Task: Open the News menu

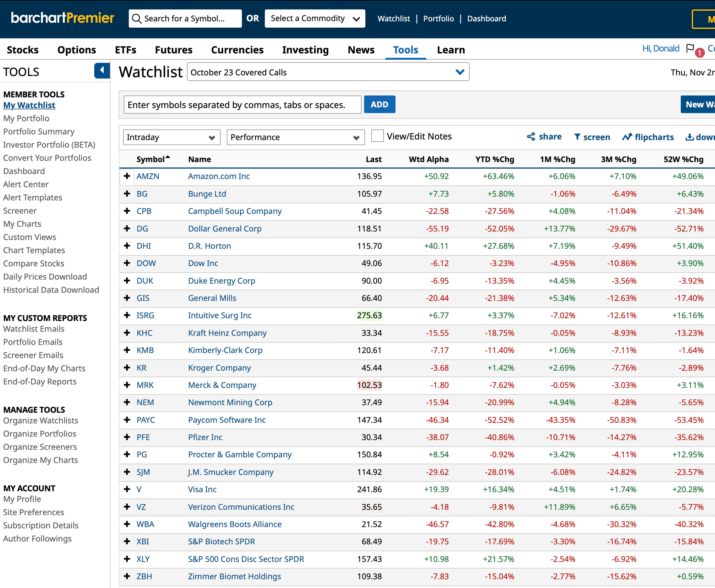Action: coord(361,50)
